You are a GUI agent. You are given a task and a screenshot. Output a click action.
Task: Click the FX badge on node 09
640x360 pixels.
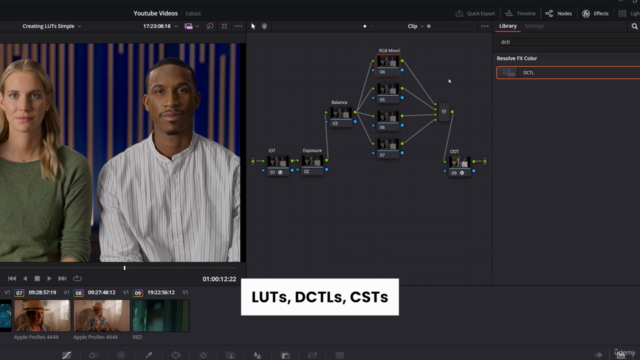(462, 173)
